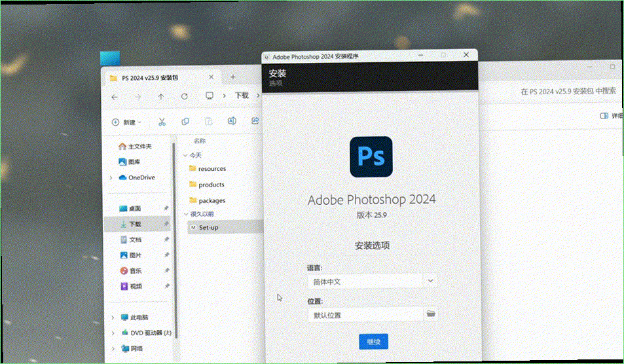Screen dimensions: 624x364
Task: Open 图片 in the sidebar
Action: click(130, 255)
